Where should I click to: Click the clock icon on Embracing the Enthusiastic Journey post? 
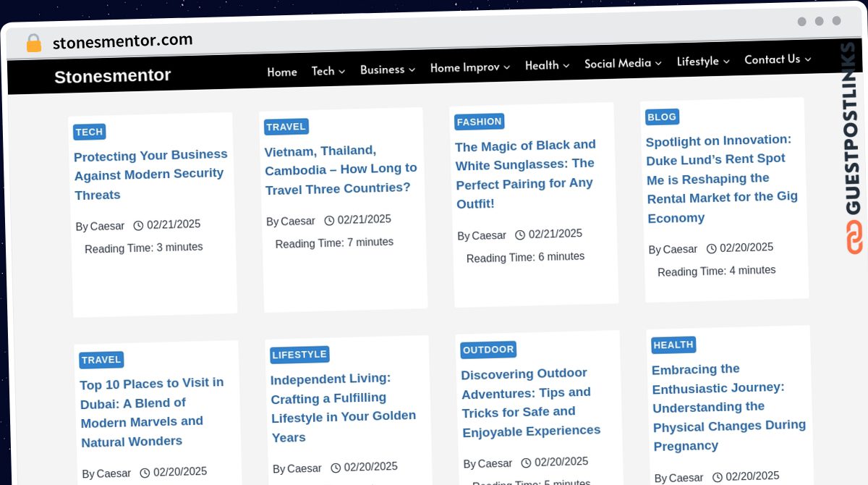[x=718, y=477]
